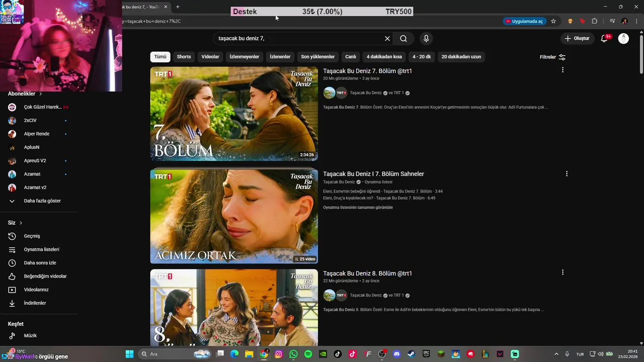Click into the YouTube search input field
The width and height of the screenshot is (644, 362).
pos(299,39)
